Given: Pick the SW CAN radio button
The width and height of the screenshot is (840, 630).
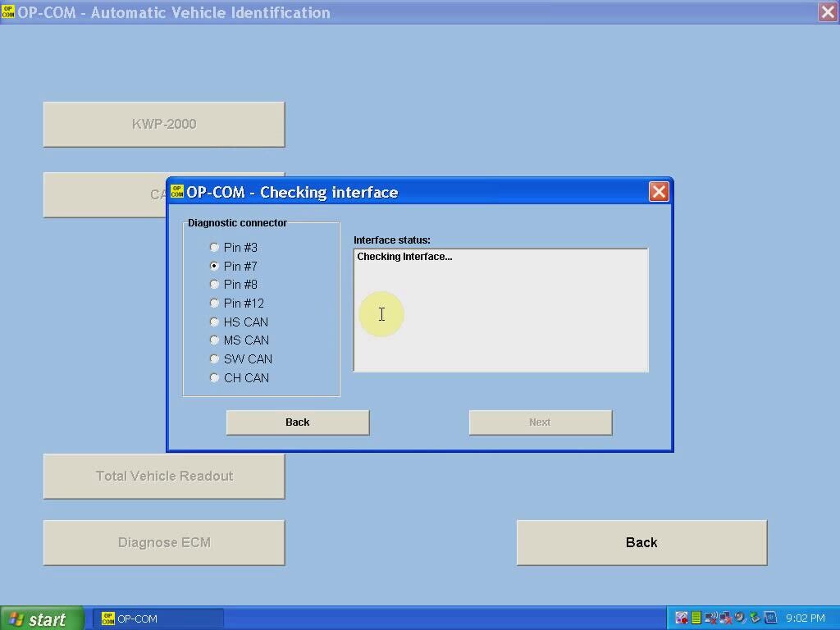Looking at the screenshot, I should (214, 359).
